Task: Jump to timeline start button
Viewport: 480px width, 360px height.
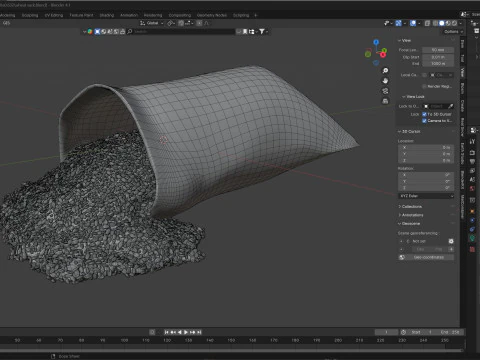Action: click(166, 332)
